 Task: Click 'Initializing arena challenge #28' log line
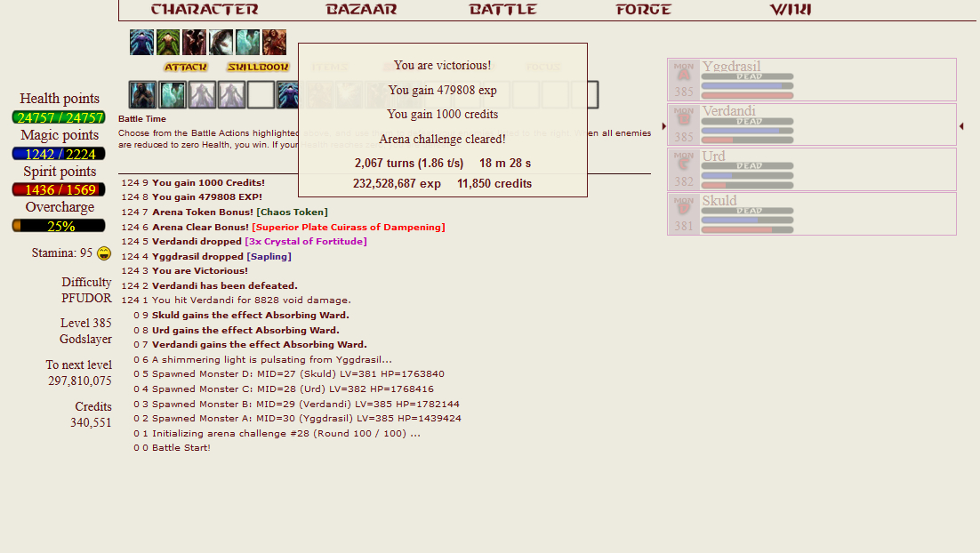[x=286, y=433]
